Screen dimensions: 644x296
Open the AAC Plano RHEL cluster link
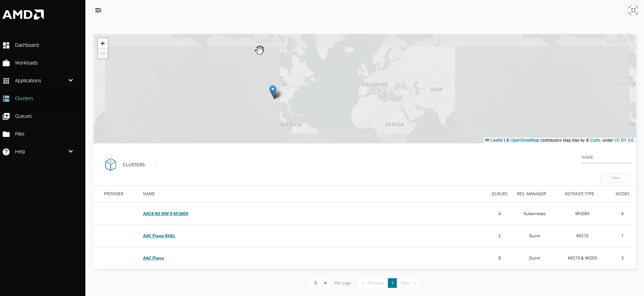coord(159,236)
